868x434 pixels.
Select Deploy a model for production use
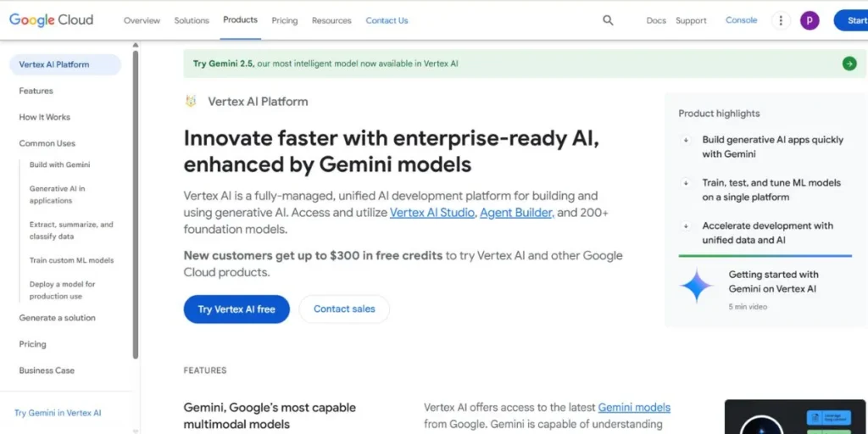tap(62, 290)
